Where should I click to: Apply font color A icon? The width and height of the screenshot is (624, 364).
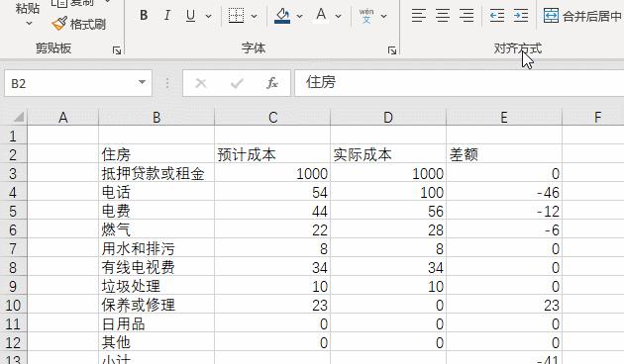click(x=321, y=16)
